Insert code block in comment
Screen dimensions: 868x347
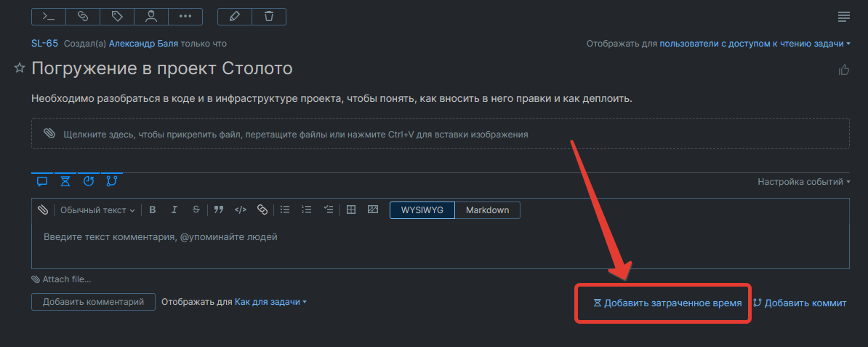241,210
